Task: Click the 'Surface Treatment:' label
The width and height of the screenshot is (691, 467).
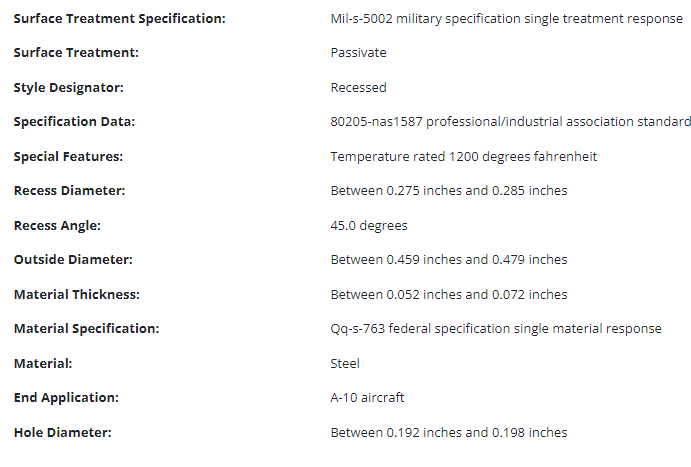Action: point(76,53)
